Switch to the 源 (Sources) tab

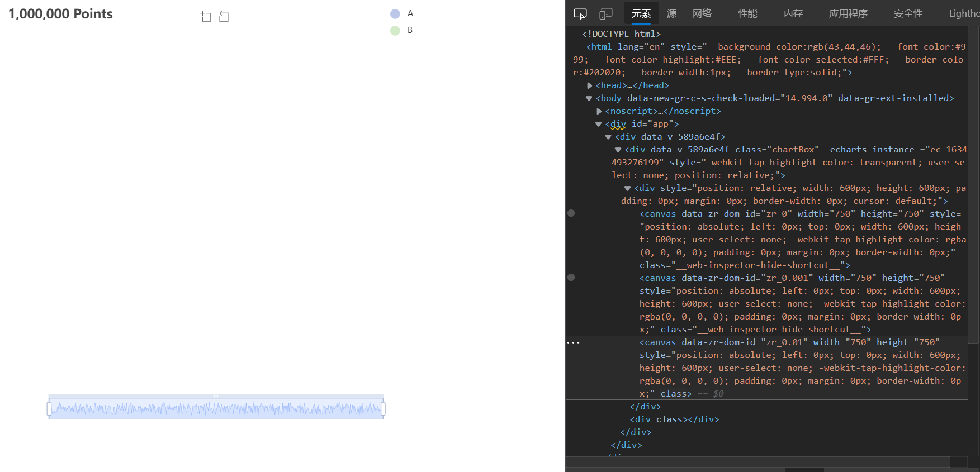coord(672,13)
